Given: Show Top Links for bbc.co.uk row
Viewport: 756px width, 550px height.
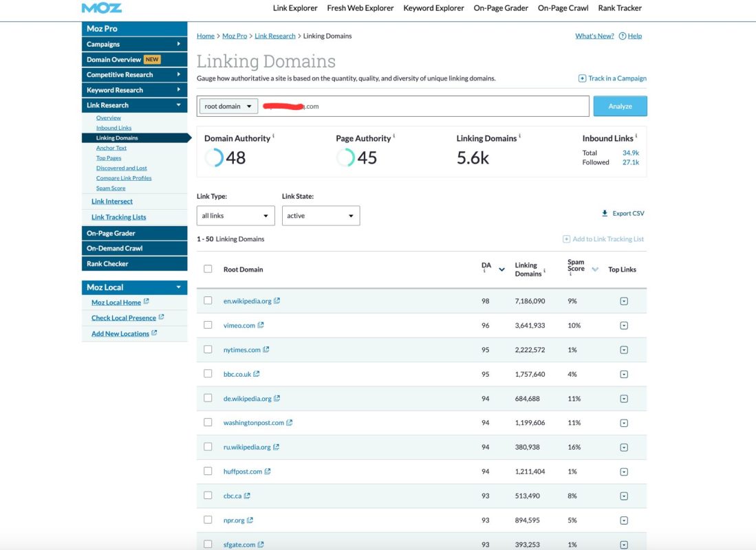Looking at the screenshot, I should tap(624, 374).
